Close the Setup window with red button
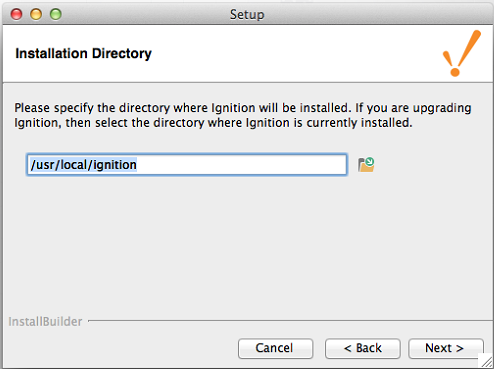This screenshot has height=369, width=494. [16, 14]
